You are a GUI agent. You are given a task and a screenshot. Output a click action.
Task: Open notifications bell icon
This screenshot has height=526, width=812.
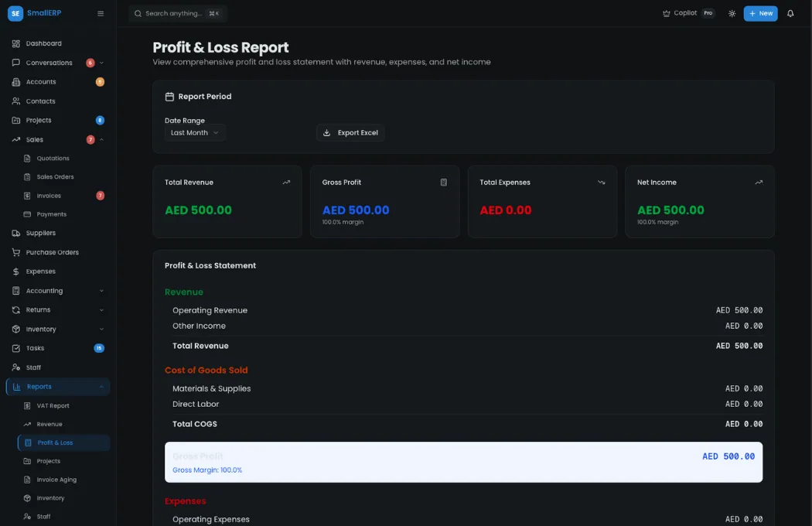pos(790,13)
